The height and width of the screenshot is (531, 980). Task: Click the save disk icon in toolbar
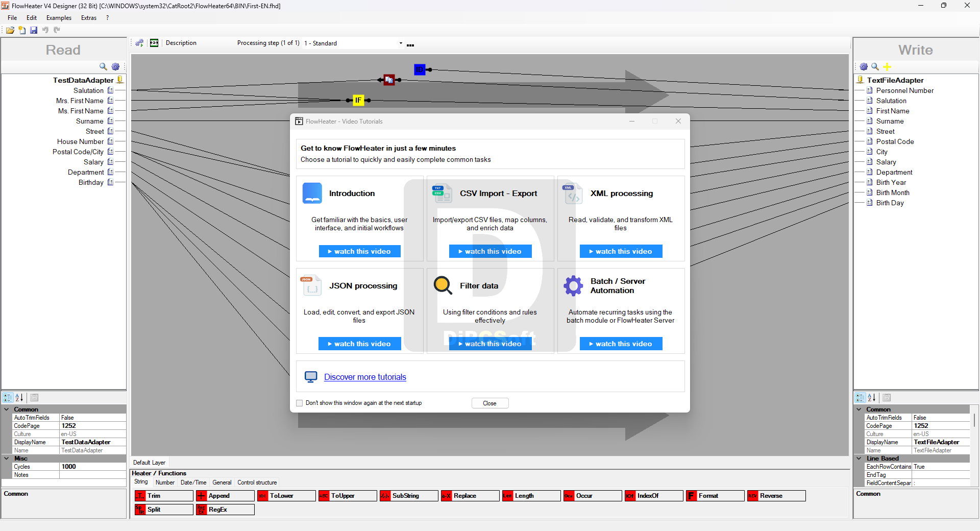(34, 30)
